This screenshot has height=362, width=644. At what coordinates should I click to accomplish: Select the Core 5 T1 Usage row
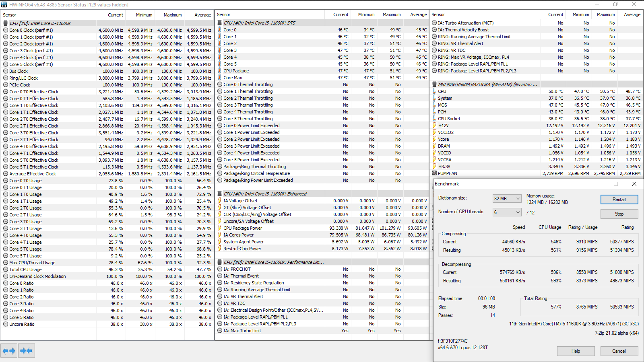pyautogui.click(x=107, y=256)
